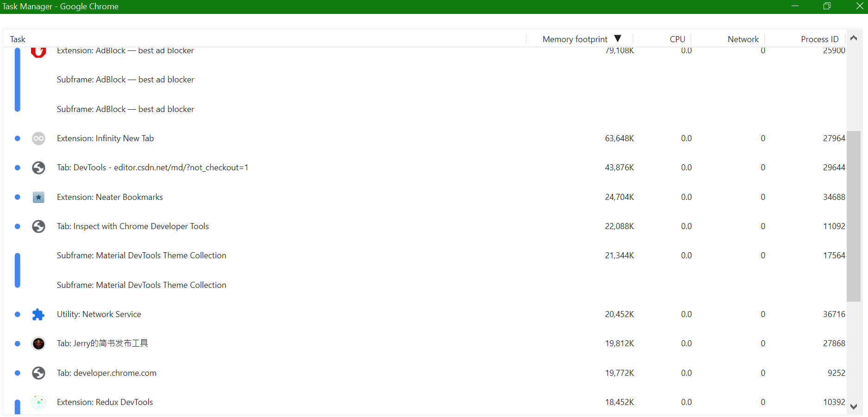Sort by the Memory footprint column header
868x417 pixels.
pyautogui.click(x=575, y=39)
